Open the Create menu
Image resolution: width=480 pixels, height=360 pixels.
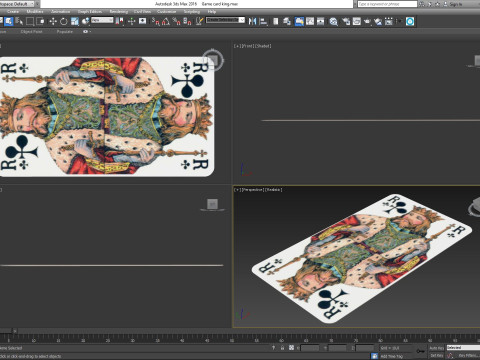point(13,12)
